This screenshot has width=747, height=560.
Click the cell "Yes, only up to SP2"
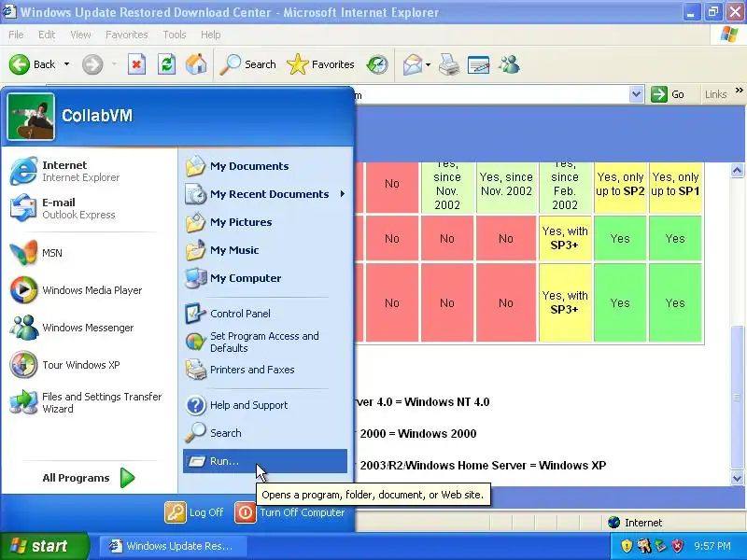[x=620, y=188]
